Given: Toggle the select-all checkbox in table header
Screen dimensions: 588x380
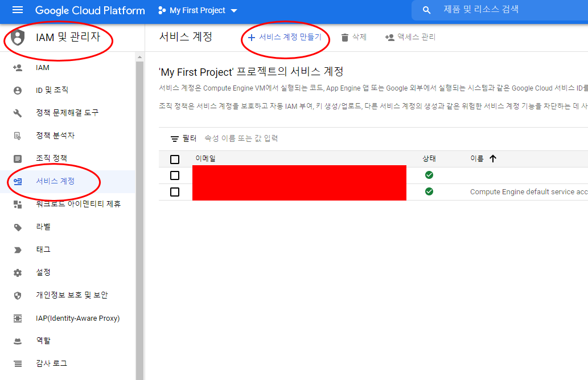Looking at the screenshot, I should 175,159.
